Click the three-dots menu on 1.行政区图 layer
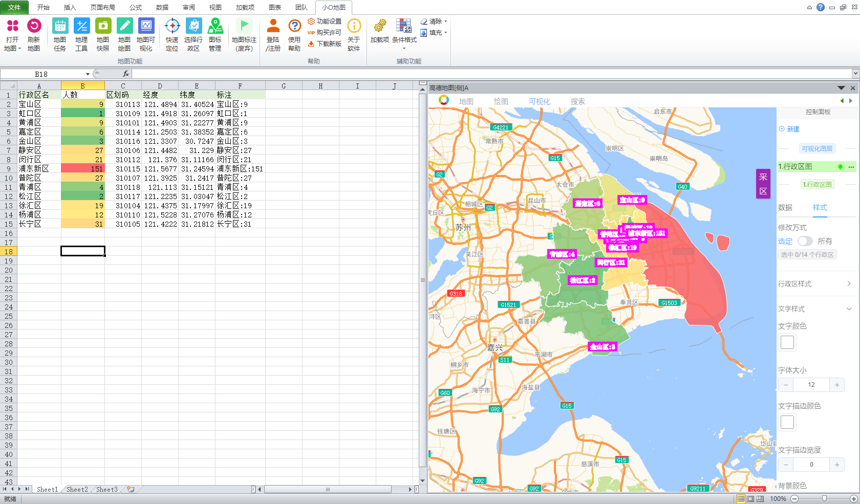This screenshot has width=860, height=504. point(851,167)
